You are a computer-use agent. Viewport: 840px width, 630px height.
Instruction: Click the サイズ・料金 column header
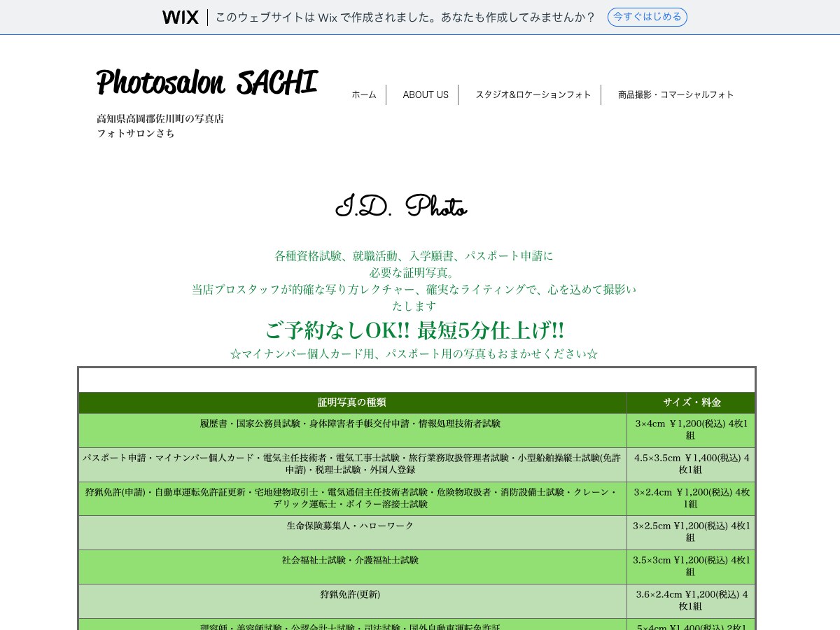[x=692, y=402]
